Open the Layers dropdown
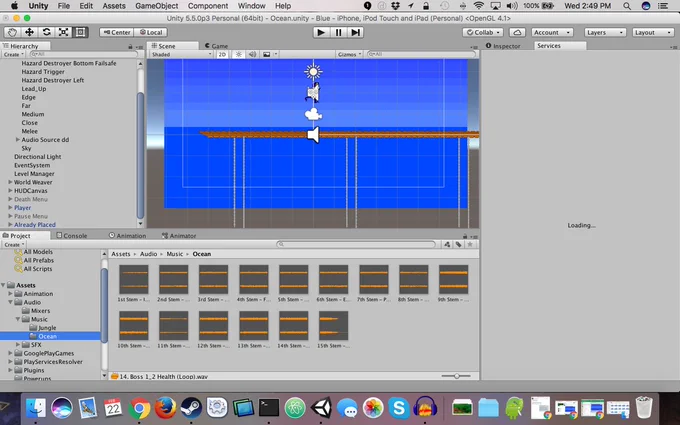The image size is (680, 425). (605, 33)
